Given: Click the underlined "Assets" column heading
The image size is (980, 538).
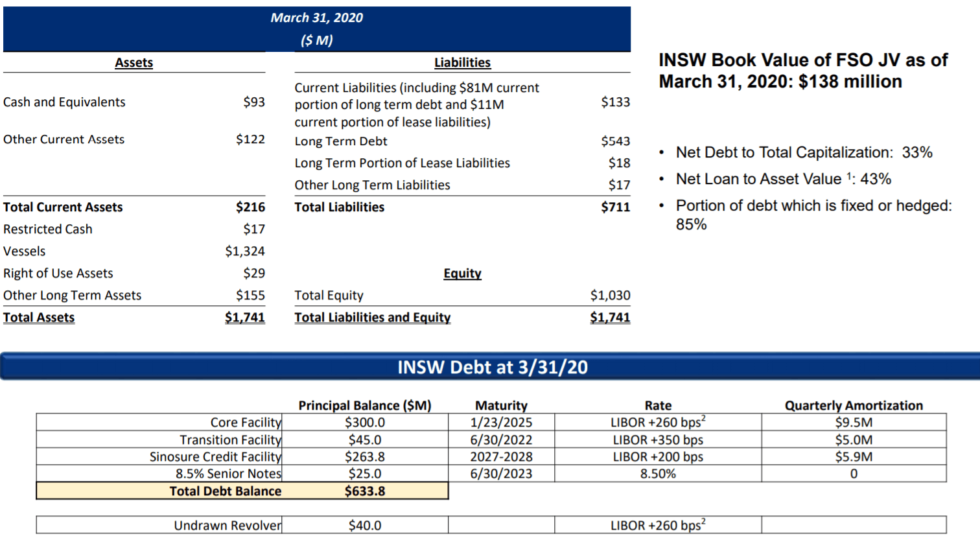Looking at the screenshot, I should (x=134, y=62).
